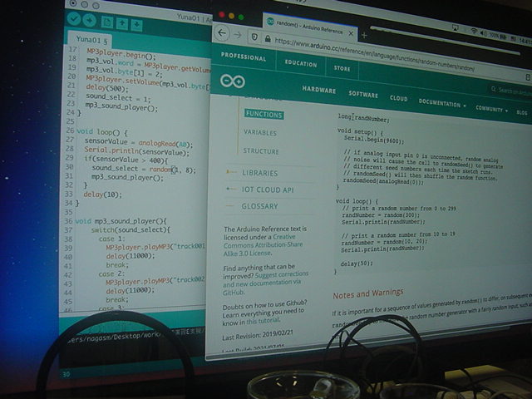Click the Arduino infinity logo
Screen dimensions: 532x399
[x=233, y=81]
